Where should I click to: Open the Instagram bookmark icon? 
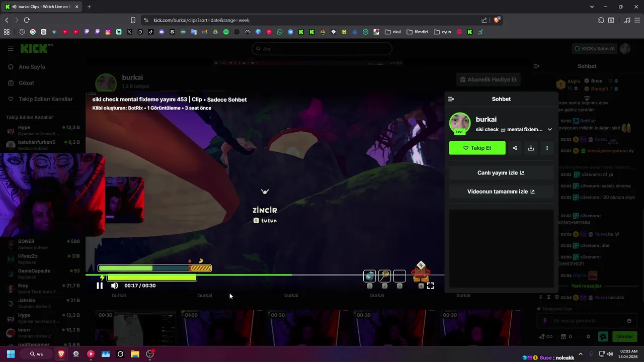tap(108, 32)
